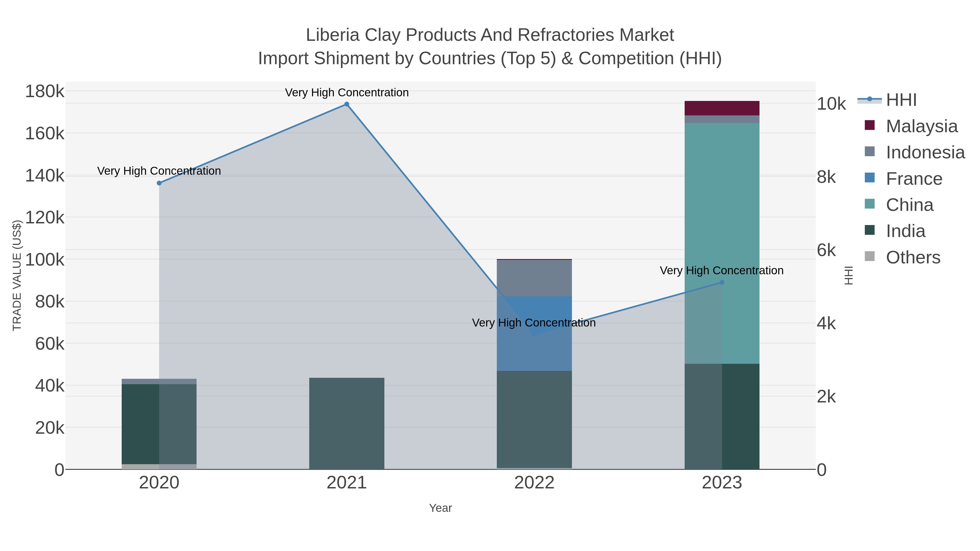Click the 2023 x-axis label

tap(722, 483)
